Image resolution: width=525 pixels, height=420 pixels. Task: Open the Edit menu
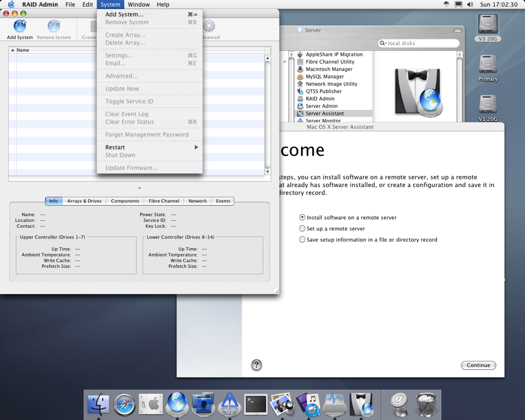point(88,4)
